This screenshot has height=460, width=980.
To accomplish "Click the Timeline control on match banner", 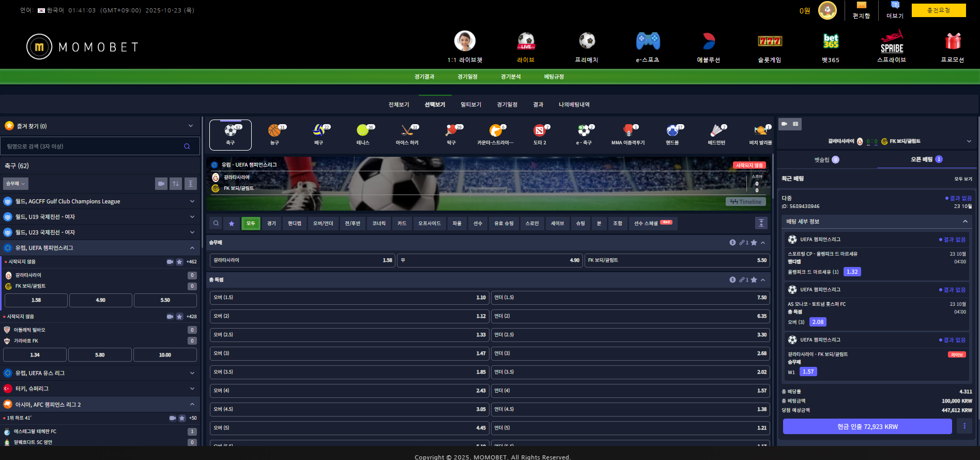I will 745,202.
